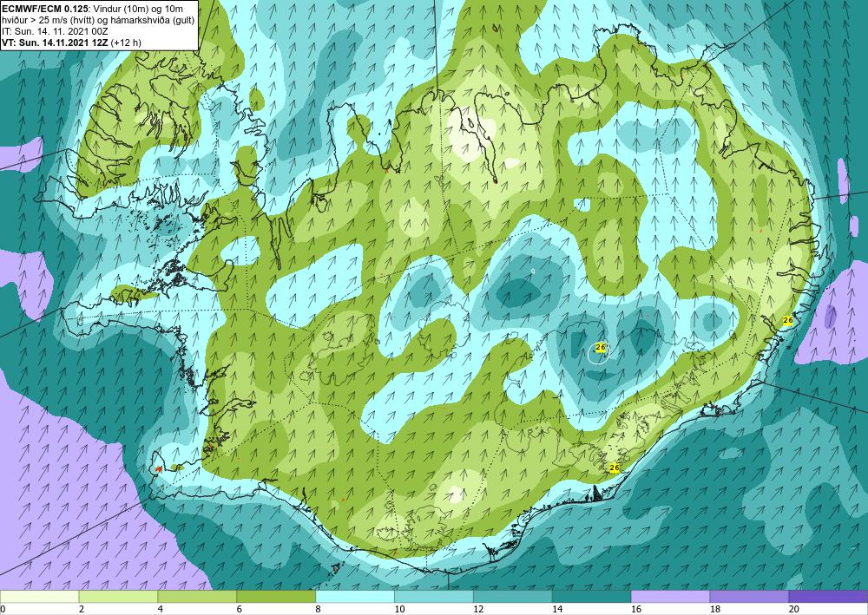This screenshot has height=615, width=868.
Task: Click scale value 0 on the legend bar
Action: click(3, 610)
